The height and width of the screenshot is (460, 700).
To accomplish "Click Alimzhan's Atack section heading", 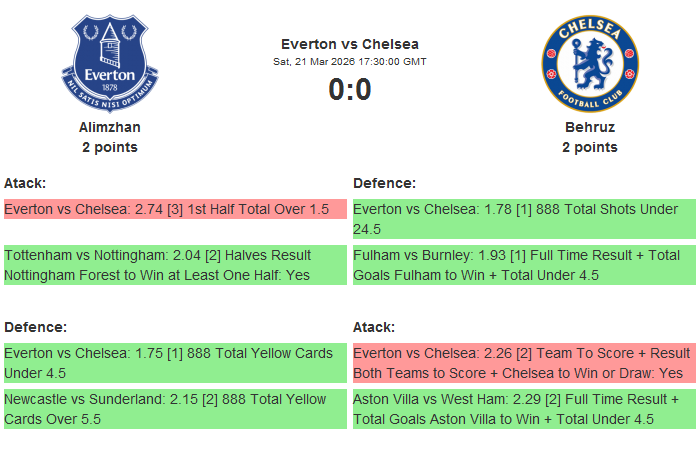I will 25,183.
